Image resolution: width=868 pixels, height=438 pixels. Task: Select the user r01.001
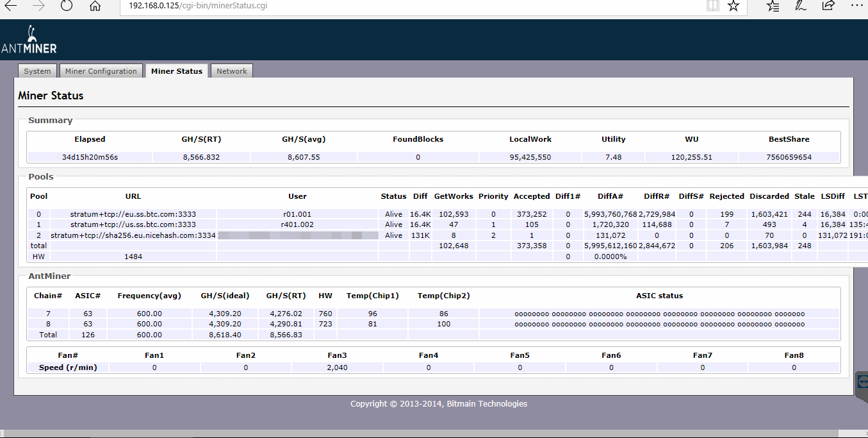(x=297, y=214)
